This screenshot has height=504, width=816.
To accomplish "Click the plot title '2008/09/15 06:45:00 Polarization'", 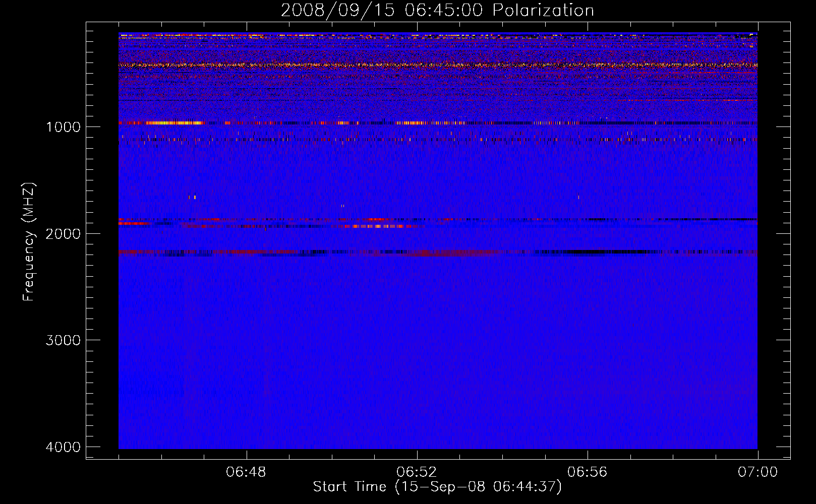I will tap(437, 11).
